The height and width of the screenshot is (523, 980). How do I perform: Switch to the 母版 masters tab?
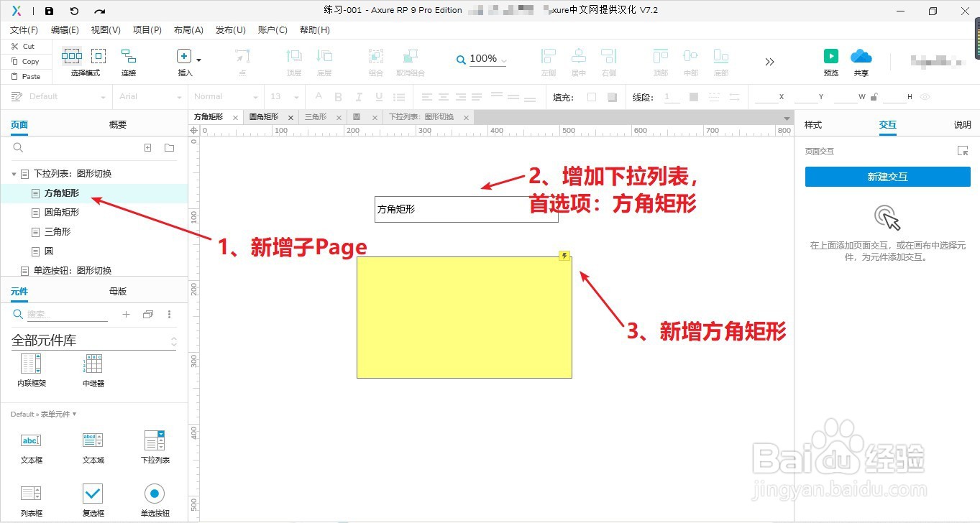[x=118, y=291]
